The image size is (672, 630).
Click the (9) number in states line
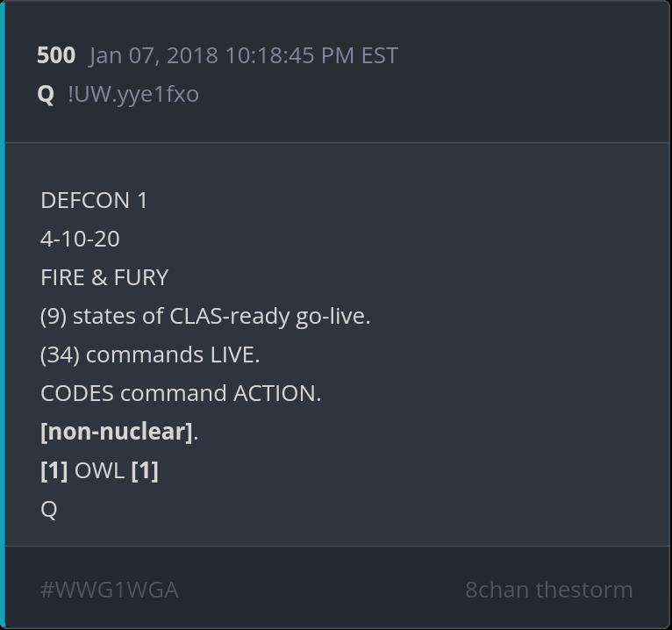(x=53, y=316)
